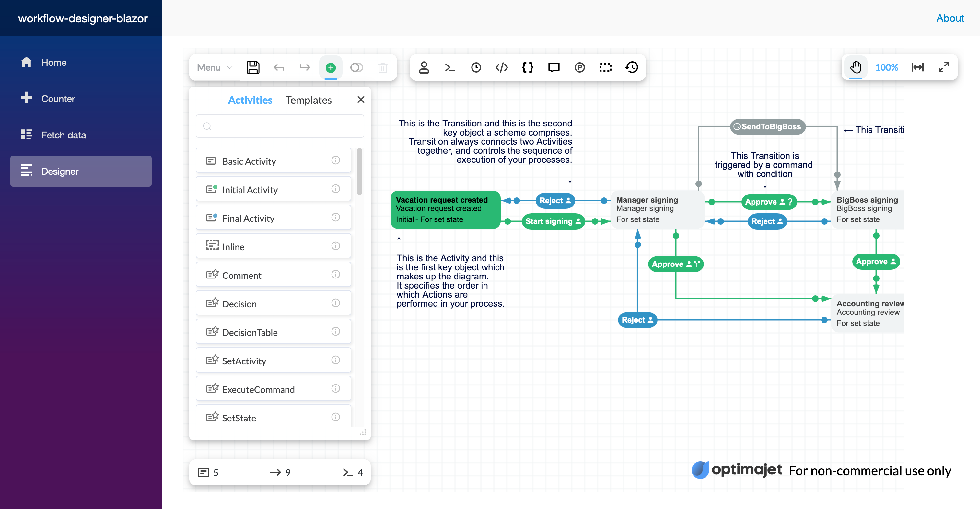Toggle the overlapping circles mode in the toolbar
The image size is (980, 509).
[357, 67]
